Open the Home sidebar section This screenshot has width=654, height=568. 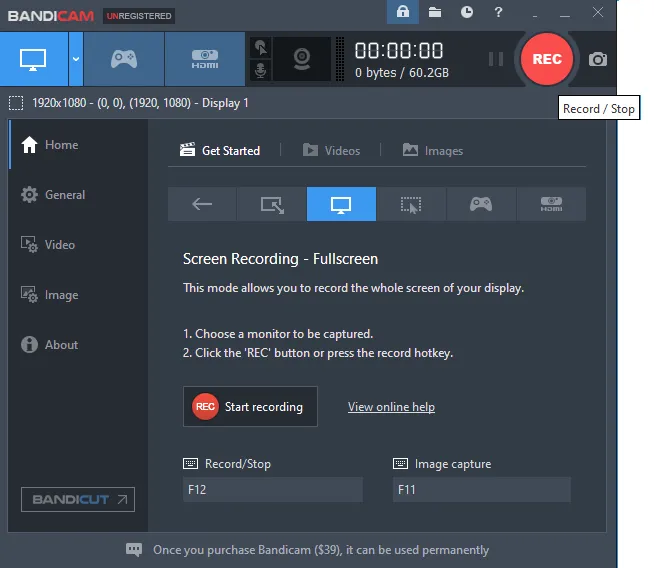point(78,145)
